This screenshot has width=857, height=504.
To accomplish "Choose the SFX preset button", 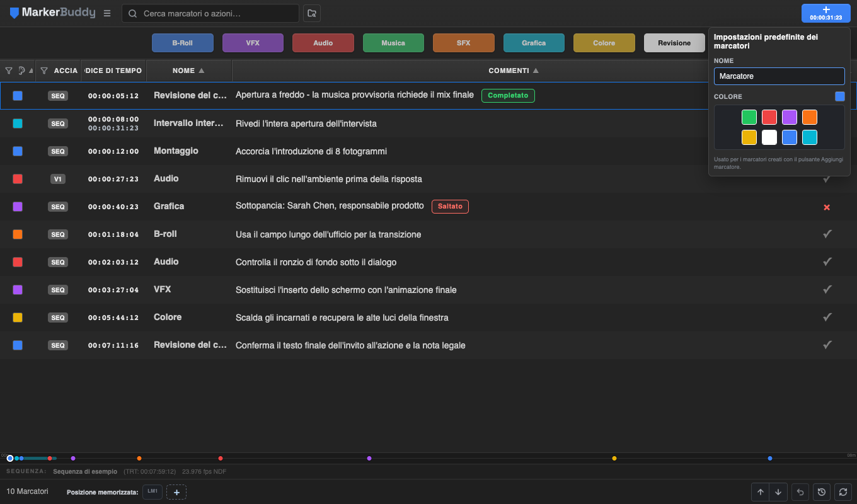I will [x=464, y=43].
